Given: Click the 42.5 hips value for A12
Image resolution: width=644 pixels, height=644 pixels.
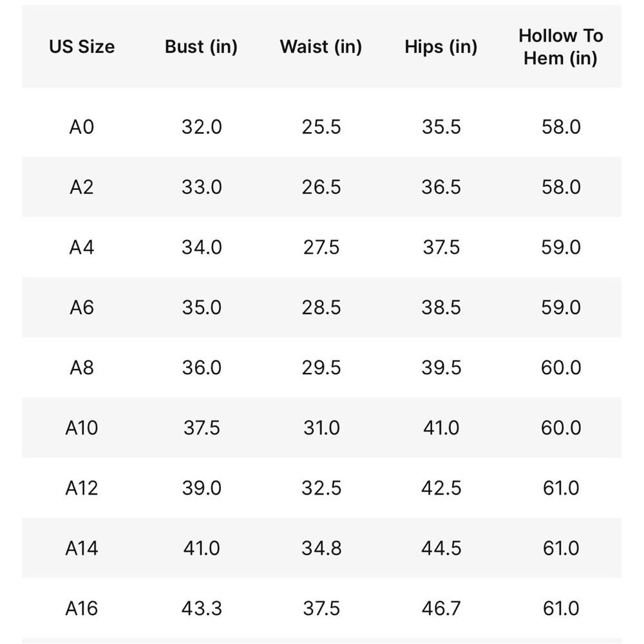Looking at the screenshot, I should coord(441,488).
